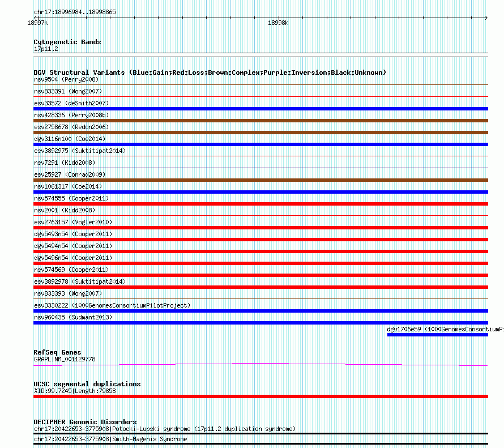Viewport: 504px width, 448px height.
Task: Click the esv3892975 (Suktitipat2014) label
Action: (x=80, y=151)
